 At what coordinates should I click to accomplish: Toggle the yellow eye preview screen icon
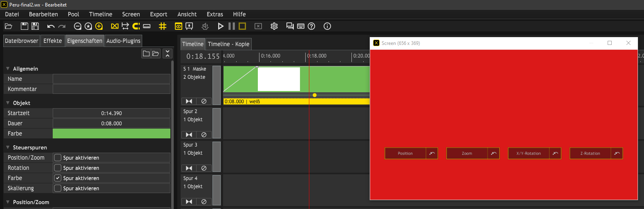[x=179, y=26]
